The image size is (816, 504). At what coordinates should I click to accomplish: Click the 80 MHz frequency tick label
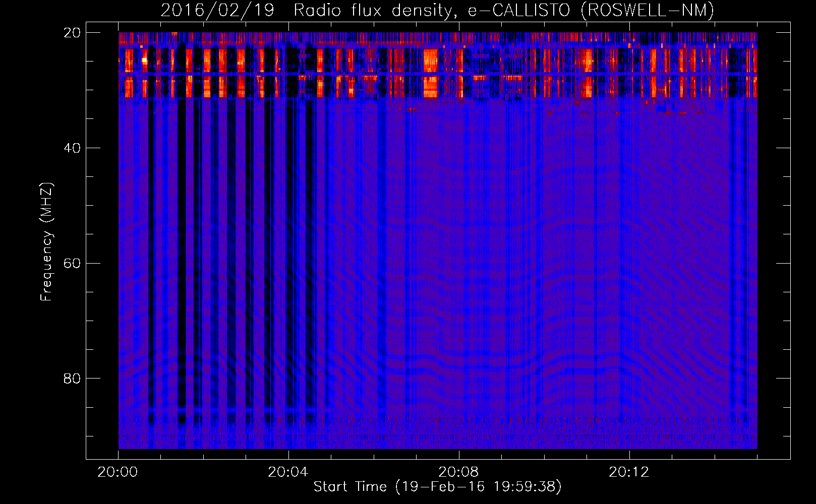coord(72,379)
